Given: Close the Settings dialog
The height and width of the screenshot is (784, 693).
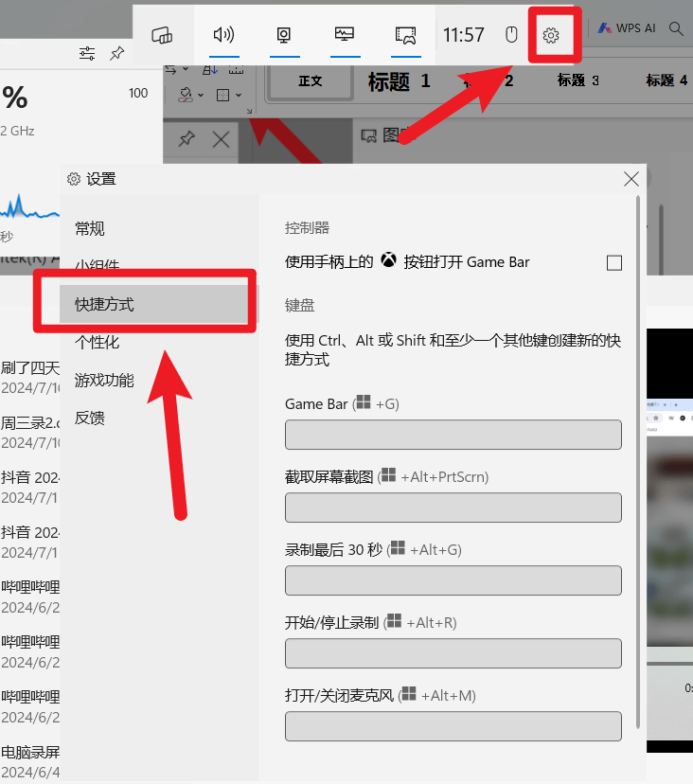Looking at the screenshot, I should 631,179.
